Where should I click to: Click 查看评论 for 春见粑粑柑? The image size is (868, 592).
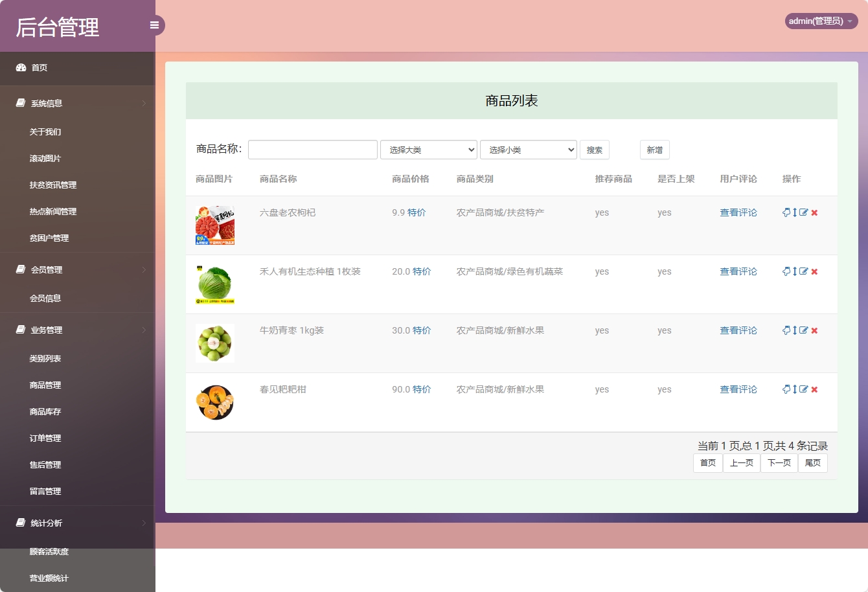[738, 389]
